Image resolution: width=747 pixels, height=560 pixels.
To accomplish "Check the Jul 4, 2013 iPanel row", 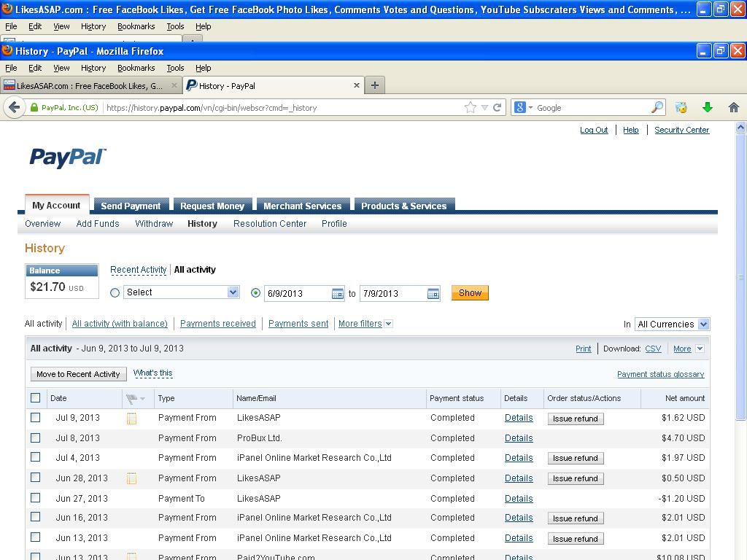I will point(35,456).
